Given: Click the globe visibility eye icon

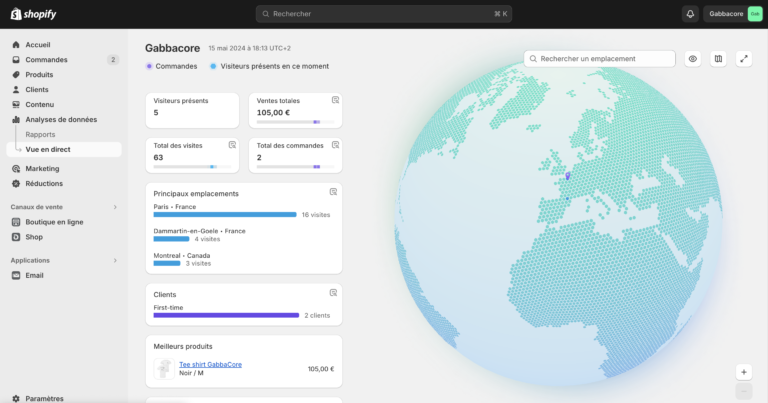Looking at the screenshot, I should click(692, 59).
